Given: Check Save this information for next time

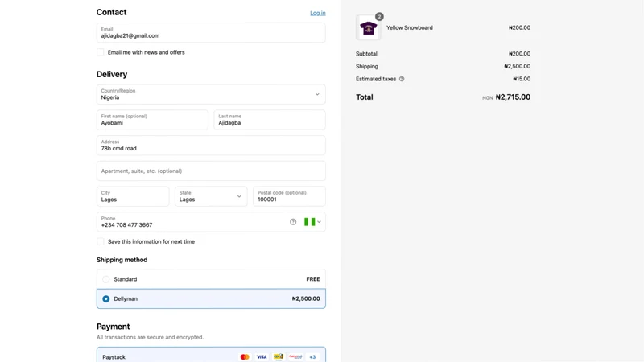Looking at the screenshot, I should coord(100,242).
